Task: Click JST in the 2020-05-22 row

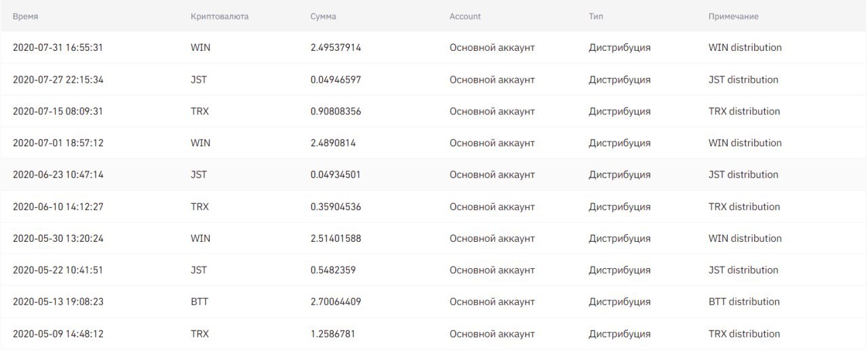Action: point(199,270)
